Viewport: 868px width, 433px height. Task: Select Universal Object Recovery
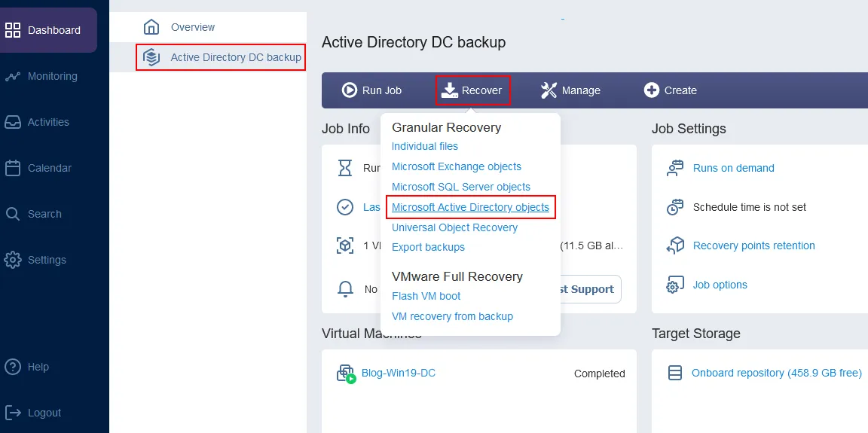coord(454,227)
